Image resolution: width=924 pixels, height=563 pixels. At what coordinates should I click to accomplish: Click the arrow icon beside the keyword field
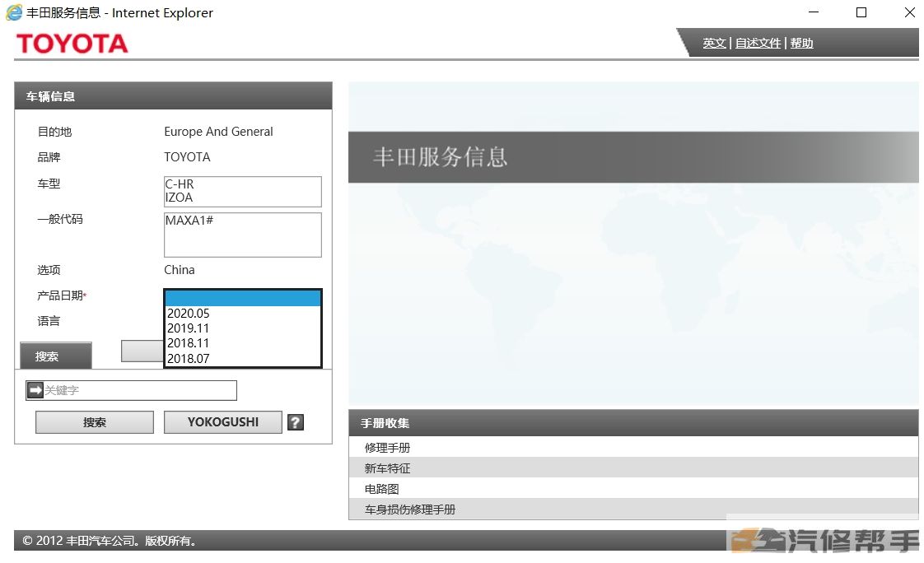pos(35,390)
